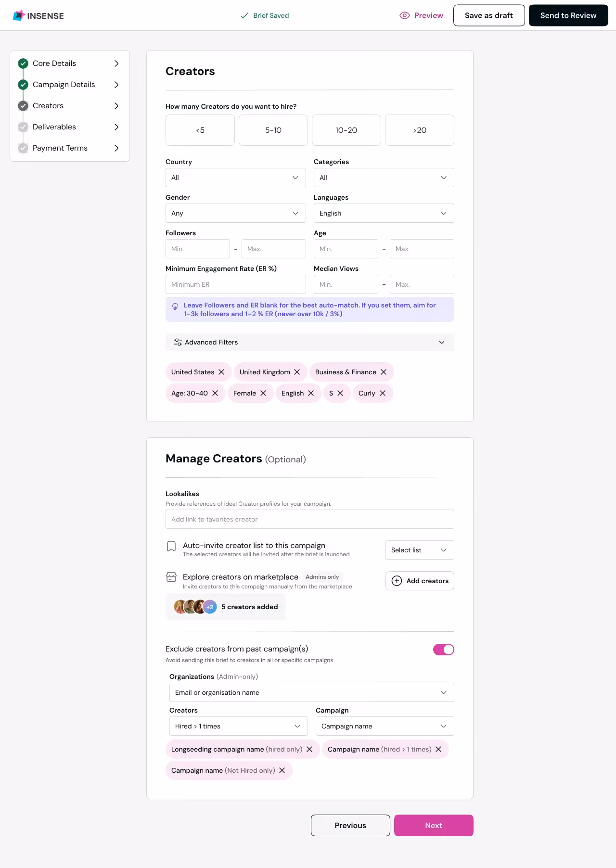Remove the Female filter chip
This screenshot has width=616, height=868.
click(263, 393)
